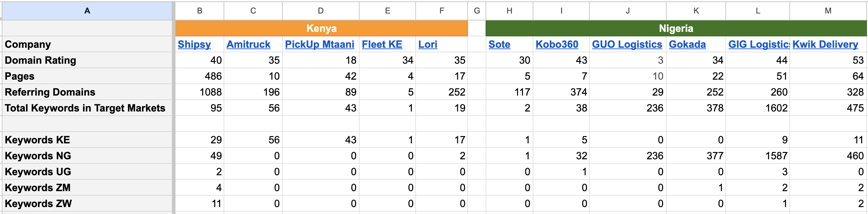Open the Kobo360 link

click(x=557, y=44)
